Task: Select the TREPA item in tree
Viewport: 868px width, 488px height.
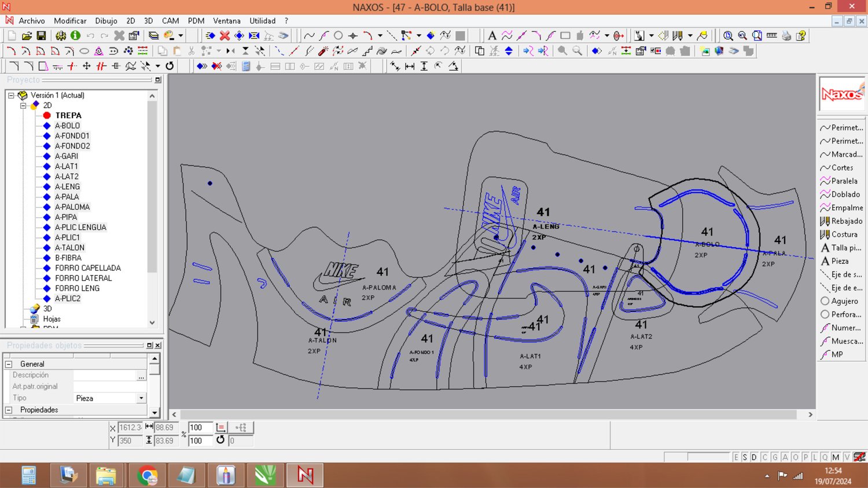Action: 68,116
